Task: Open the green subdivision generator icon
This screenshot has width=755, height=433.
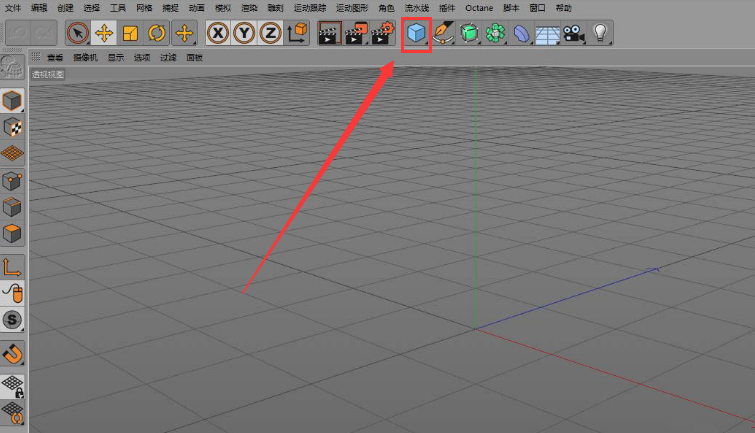Action: click(x=469, y=33)
